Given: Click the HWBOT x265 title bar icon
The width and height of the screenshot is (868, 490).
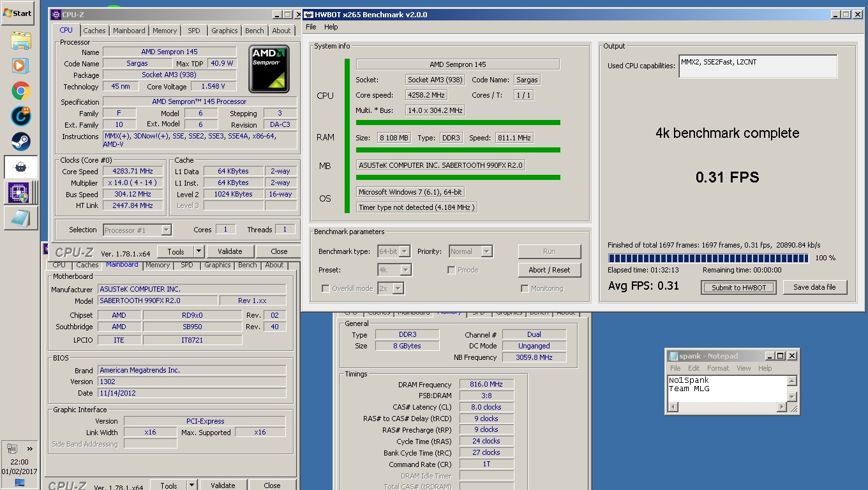Looking at the screenshot, I should pyautogui.click(x=308, y=14).
